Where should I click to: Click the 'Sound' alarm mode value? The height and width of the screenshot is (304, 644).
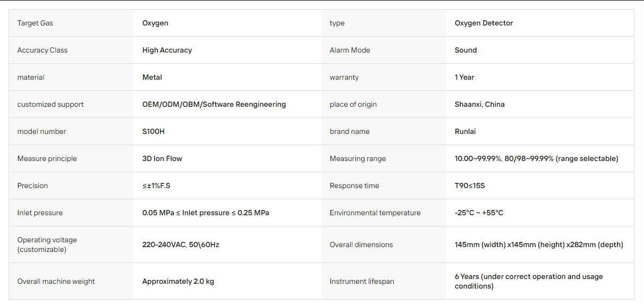point(465,50)
